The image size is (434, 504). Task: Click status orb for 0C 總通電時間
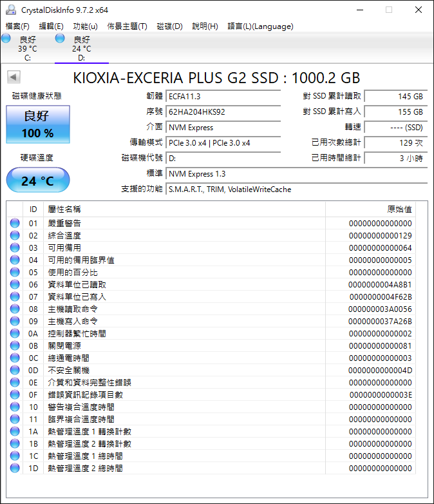(x=15, y=358)
